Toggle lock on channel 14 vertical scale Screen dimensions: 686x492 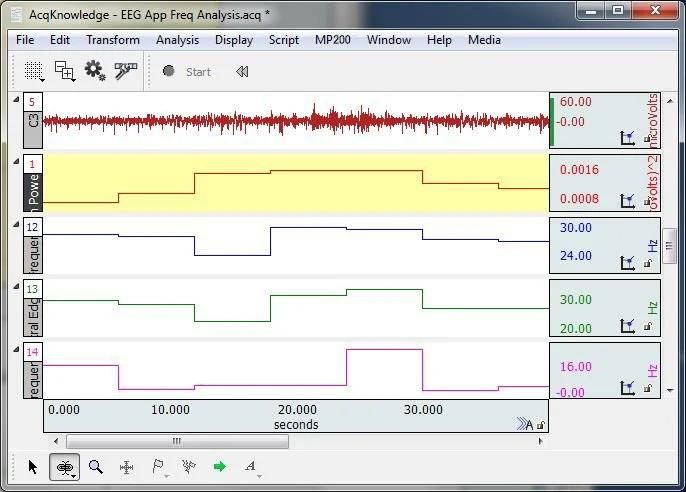[x=647, y=388]
